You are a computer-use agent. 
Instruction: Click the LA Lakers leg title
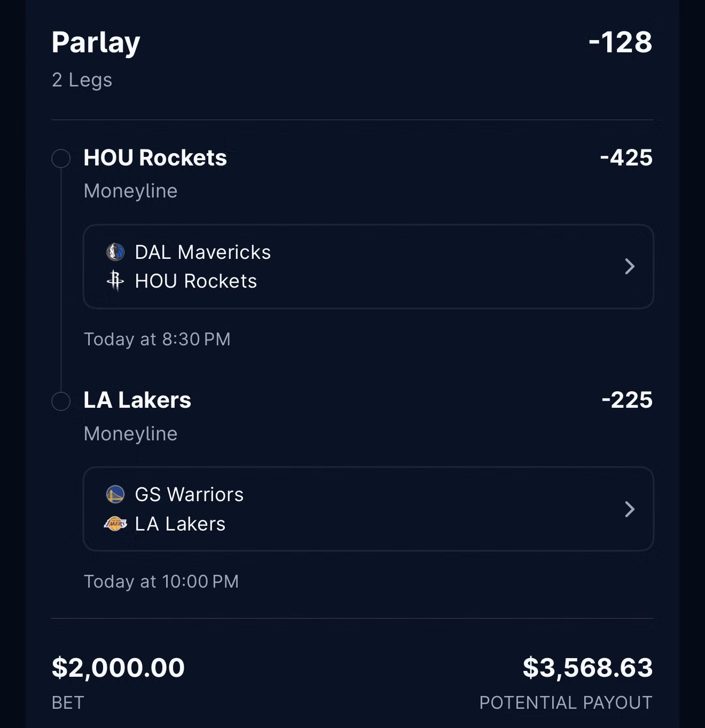[137, 400]
